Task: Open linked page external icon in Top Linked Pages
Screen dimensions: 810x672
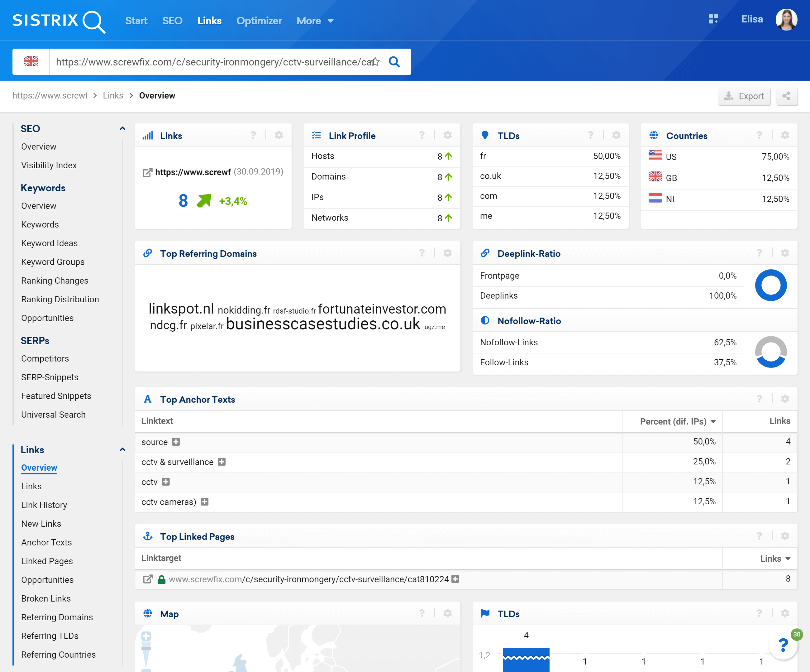Action: 148,579
